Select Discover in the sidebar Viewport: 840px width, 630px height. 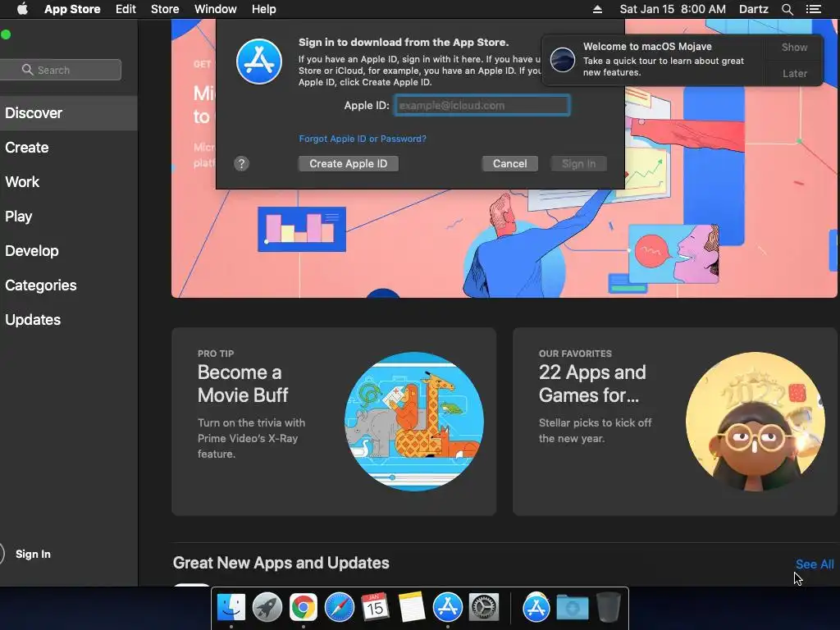pyautogui.click(x=69, y=113)
